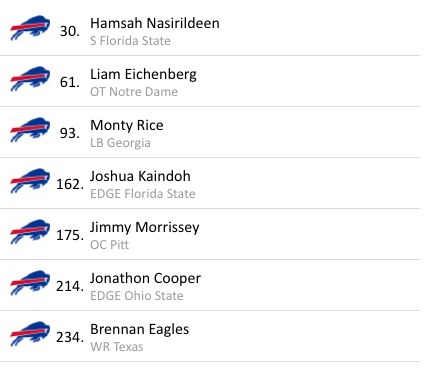Open Jonathon Cooper player name

(145, 279)
